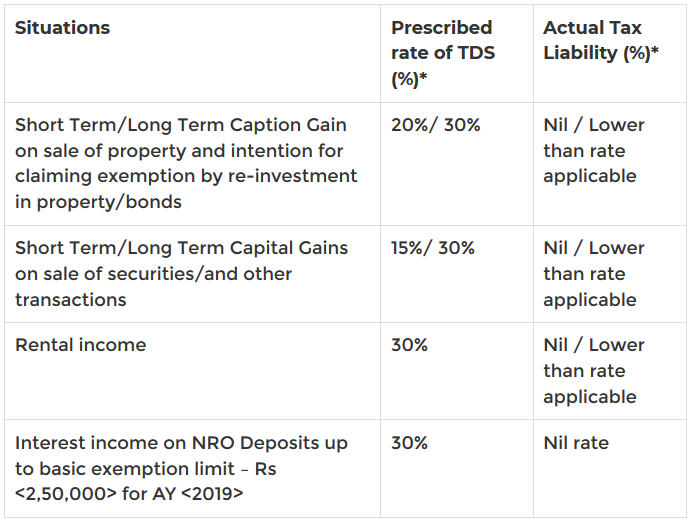691x525 pixels.
Task: Click the 'Prescribed rate of TDS' header
Action: (x=443, y=53)
